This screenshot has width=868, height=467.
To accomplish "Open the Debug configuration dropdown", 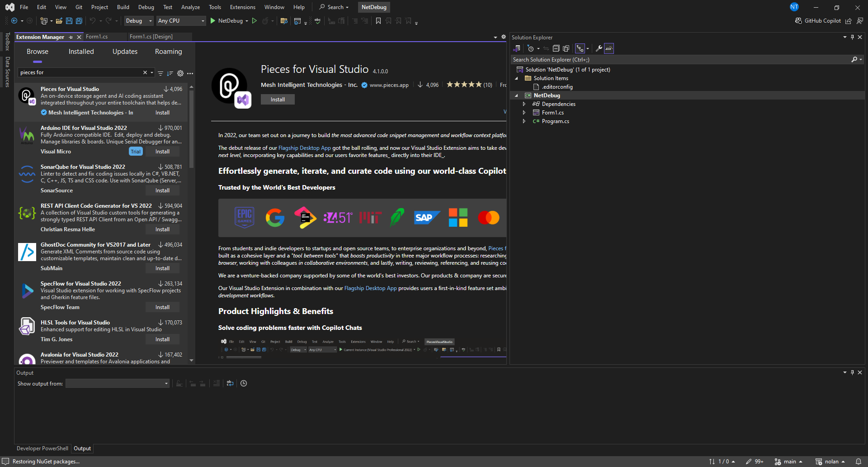I will pyautogui.click(x=139, y=21).
